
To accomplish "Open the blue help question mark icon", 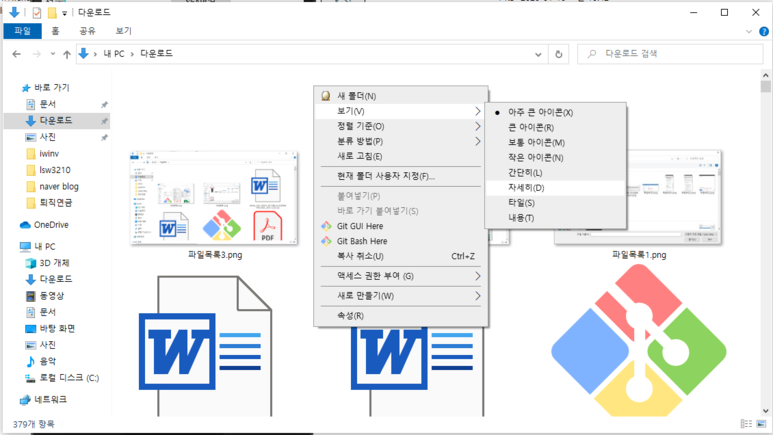I will 764,31.
